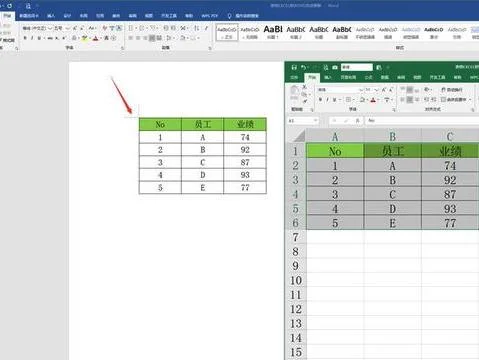Open Excel Insert ribbon tab
The image size is (479, 360).
328,77
